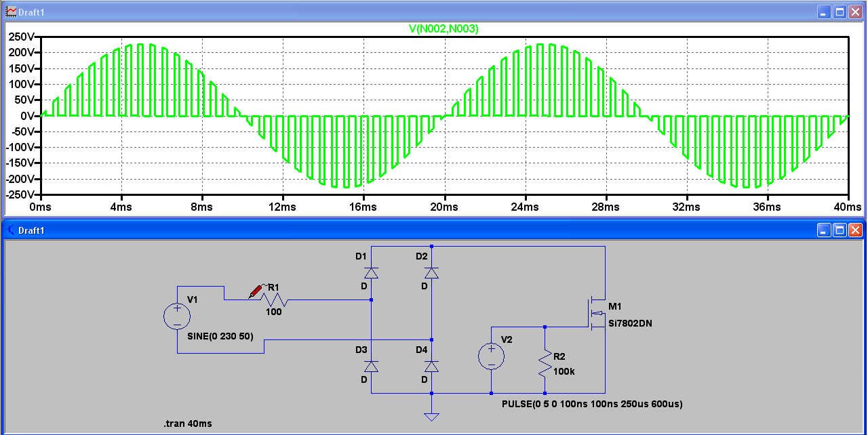Close the waveform Draft1 window
Viewport: 868px width, 435px height.
coord(855,12)
